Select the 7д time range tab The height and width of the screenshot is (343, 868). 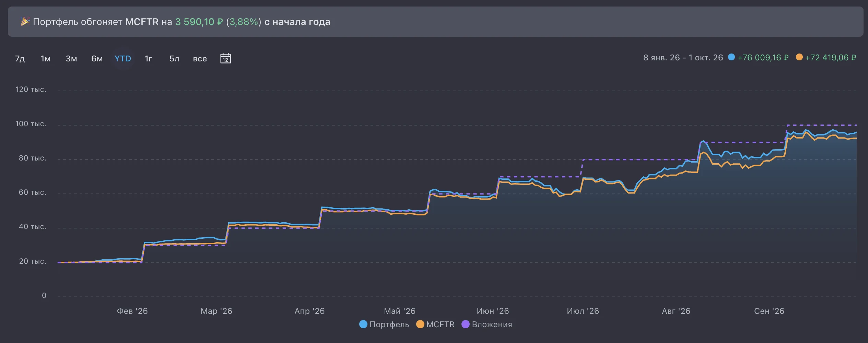[20, 59]
